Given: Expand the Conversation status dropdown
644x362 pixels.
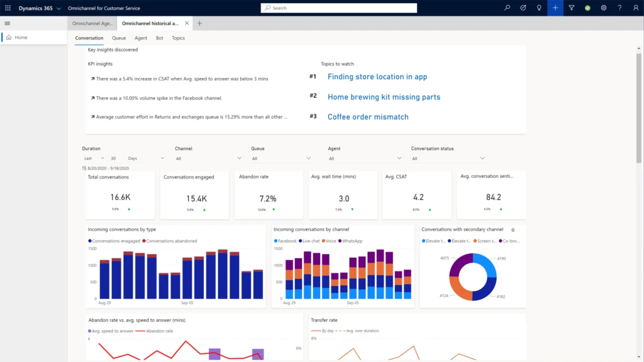Looking at the screenshot, I should click(447, 158).
